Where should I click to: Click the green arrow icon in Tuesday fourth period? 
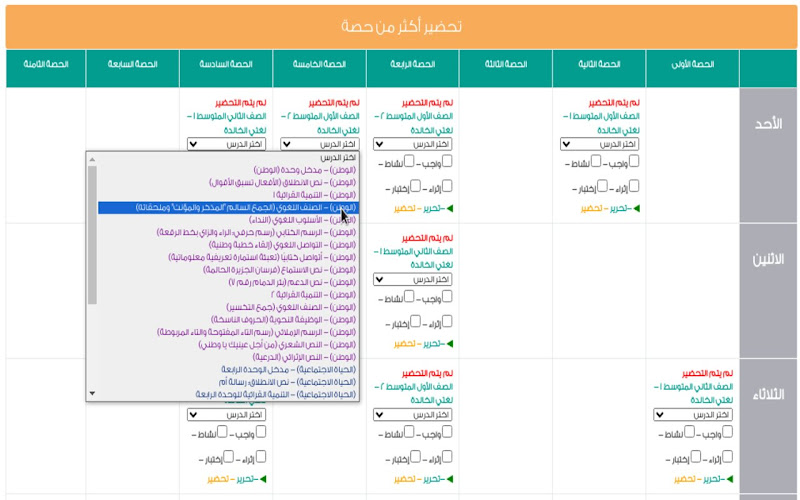point(449,479)
